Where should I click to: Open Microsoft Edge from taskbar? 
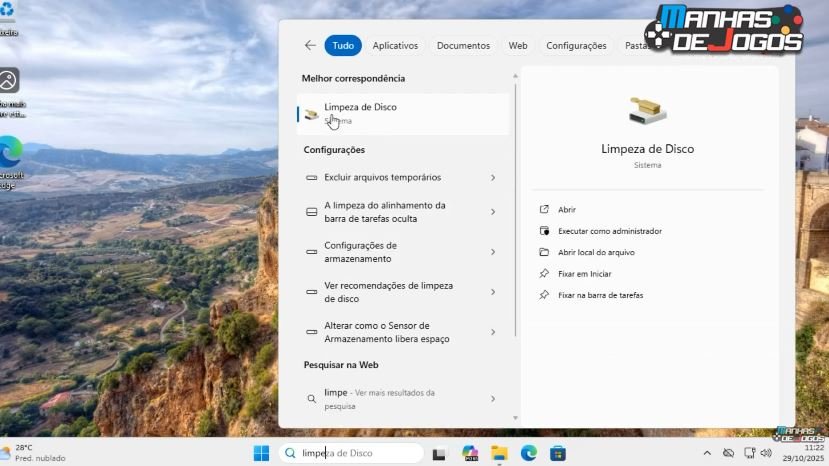528,453
